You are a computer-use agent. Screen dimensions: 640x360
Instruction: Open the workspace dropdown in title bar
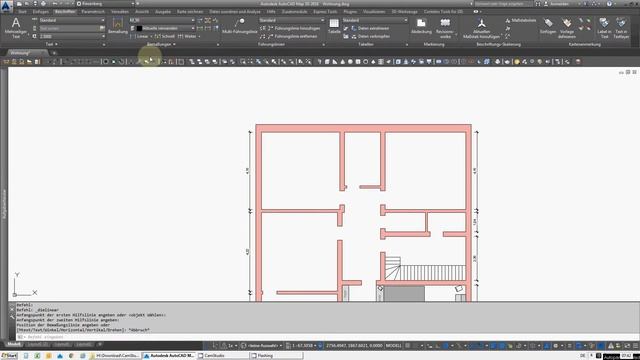tap(105, 4)
